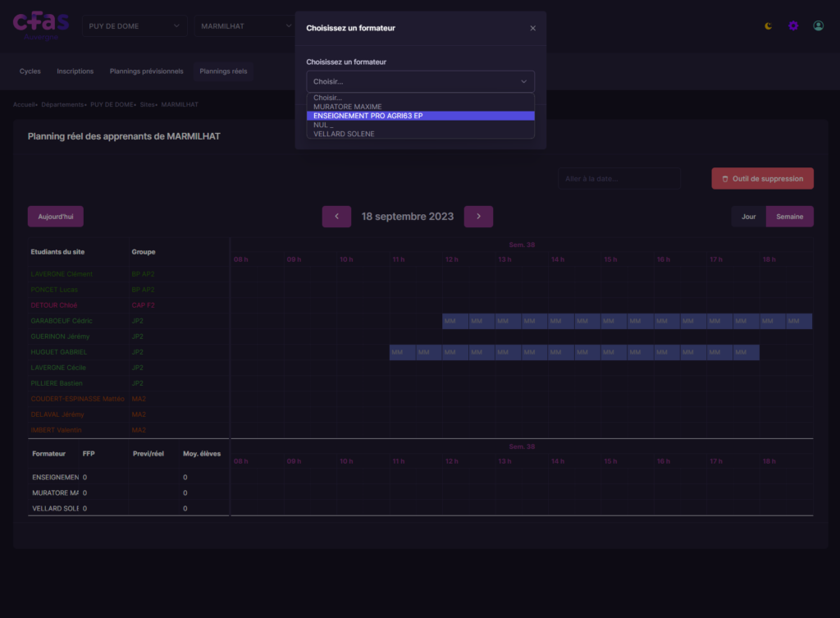Select student GUERINON Jérémy
Image resolution: width=840 pixels, height=618 pixels.
(x=60, y=336)
